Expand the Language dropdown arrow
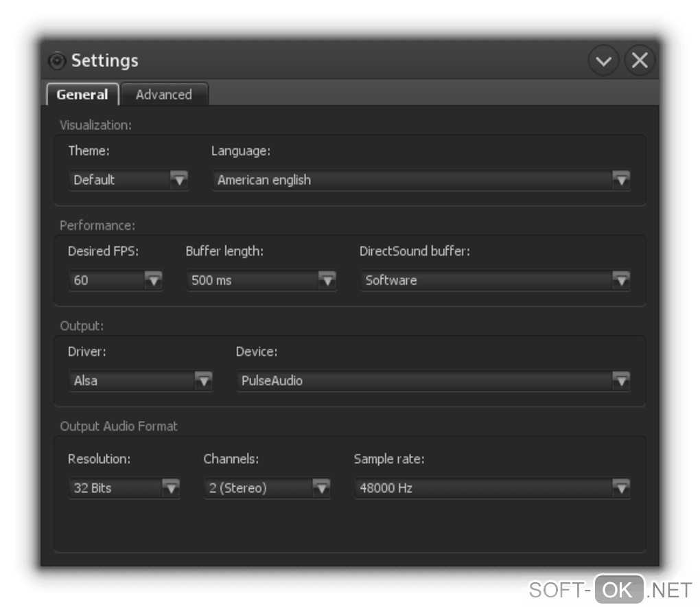 tap(621, 180)
